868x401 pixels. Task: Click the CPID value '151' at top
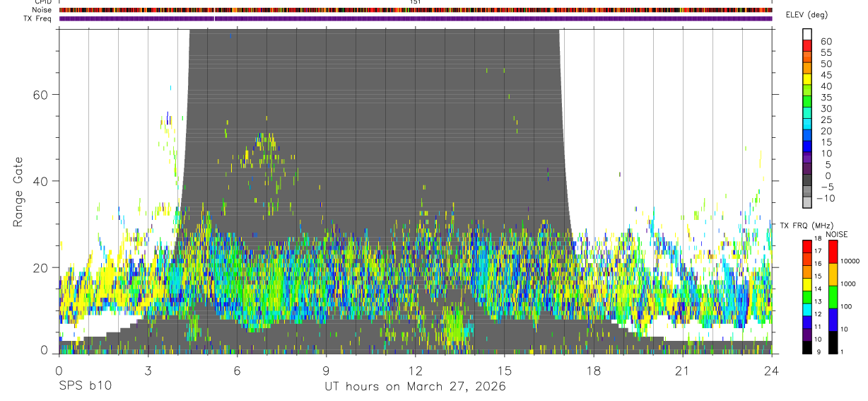pyautogui.click(x=416, y=2)
